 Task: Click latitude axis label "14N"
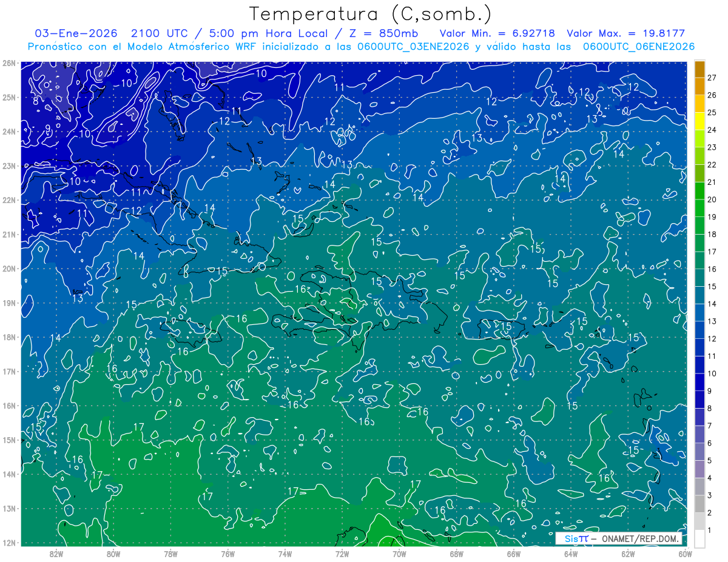8,474
